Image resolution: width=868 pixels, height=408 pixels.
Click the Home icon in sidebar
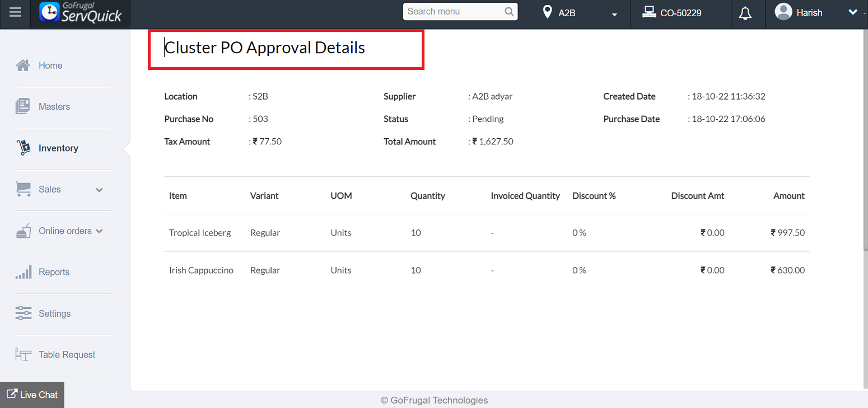click(x=23, y=65)
